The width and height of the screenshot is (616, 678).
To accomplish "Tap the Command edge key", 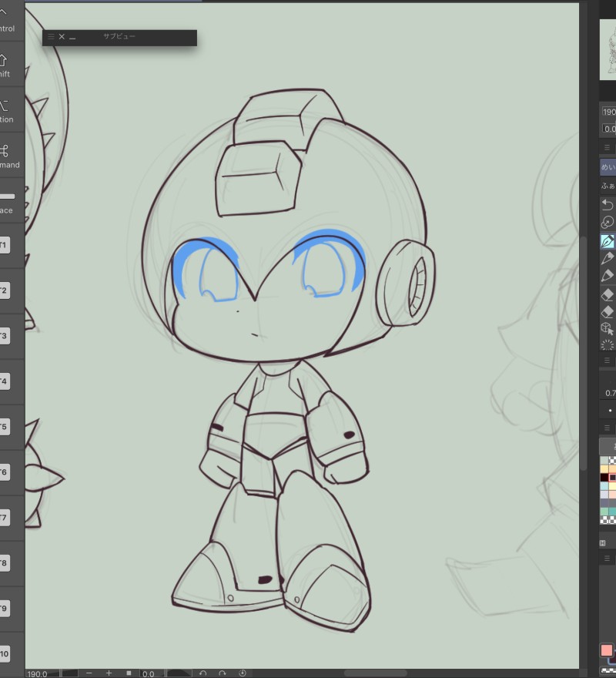I will (12, 155).
